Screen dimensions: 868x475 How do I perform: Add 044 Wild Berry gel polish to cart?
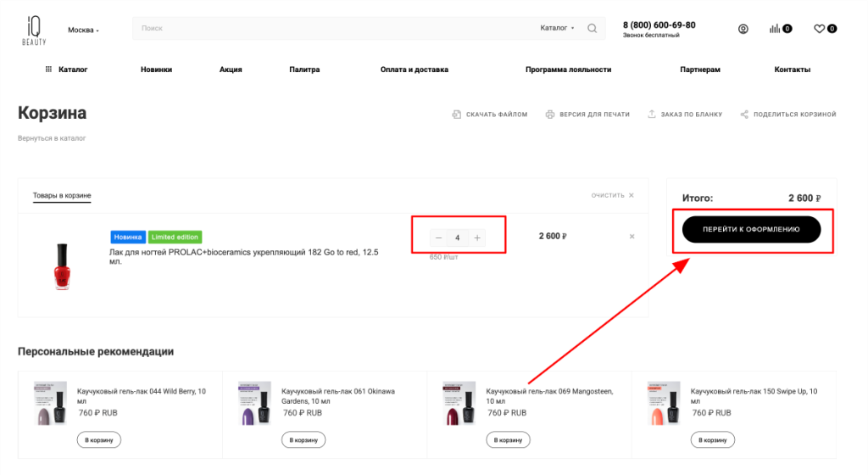(x=98, y=439)
